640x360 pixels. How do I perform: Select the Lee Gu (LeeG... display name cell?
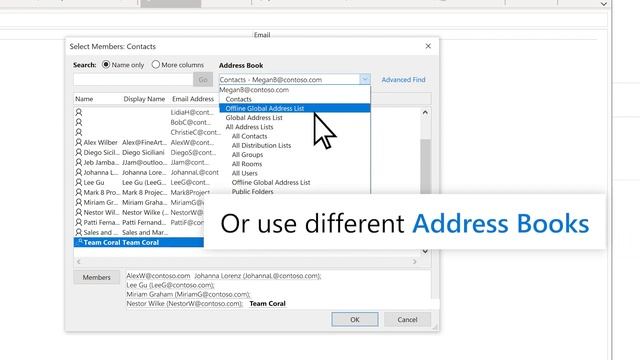point(144,182)
